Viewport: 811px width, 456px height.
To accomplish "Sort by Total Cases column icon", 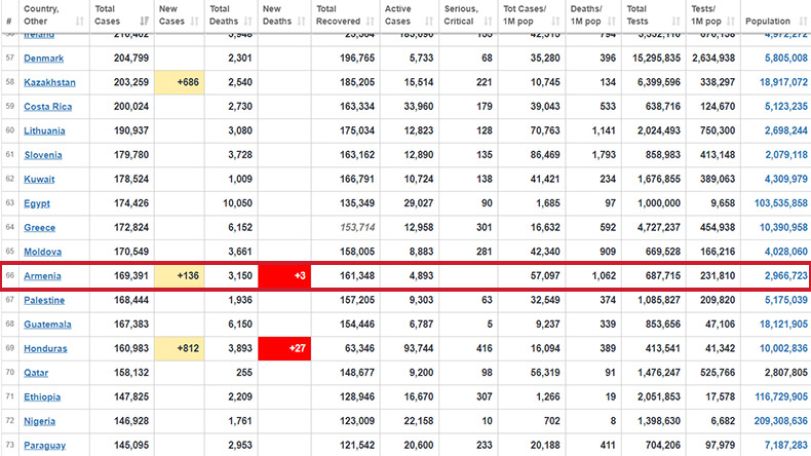I will click(x=144, y=21).
